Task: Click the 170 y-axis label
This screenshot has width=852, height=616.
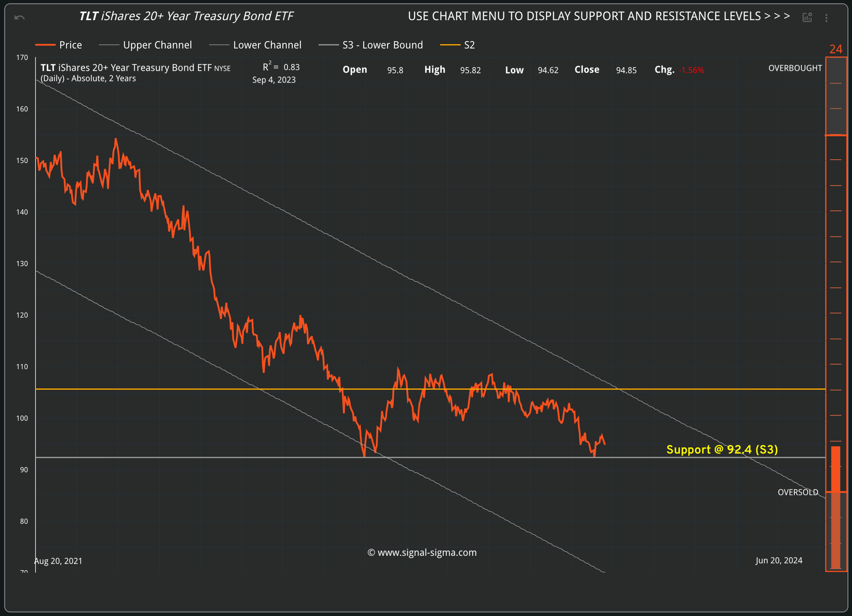Action: click(22, 58)
